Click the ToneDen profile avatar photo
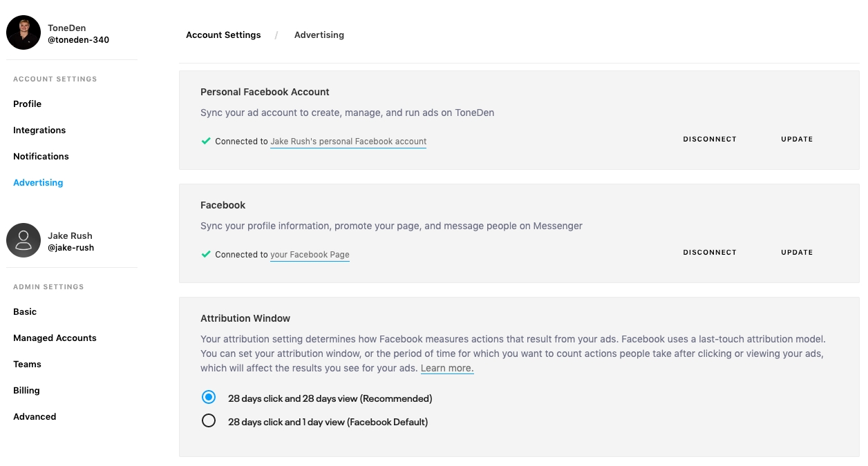The width and height of the screenshot is (868, 466). tap(23, 32)
